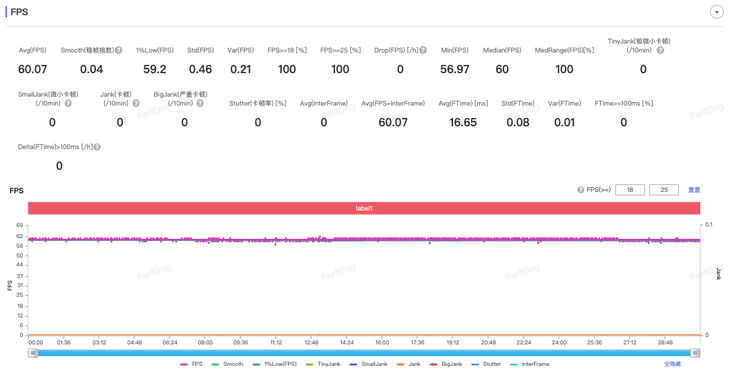The height and width of the screenshot is (370, 730).
Task: Open help icon next to Smooth metric
Action: point(119,50)
